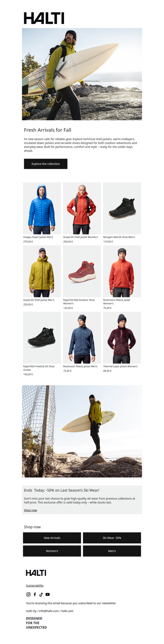The height and width of the screenshot is (644, 164).
Task: Select the Men's category button
Action: (x=112, y=551)
